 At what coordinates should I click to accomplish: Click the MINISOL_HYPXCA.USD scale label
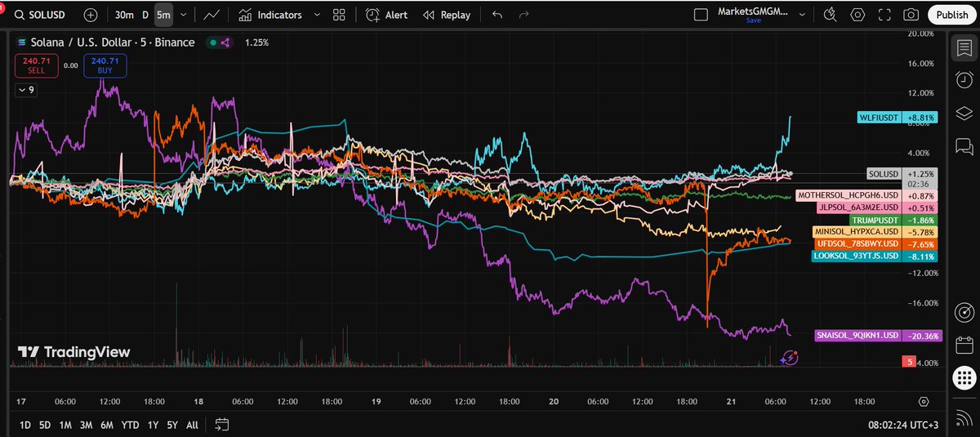click(x=875, y=232)
